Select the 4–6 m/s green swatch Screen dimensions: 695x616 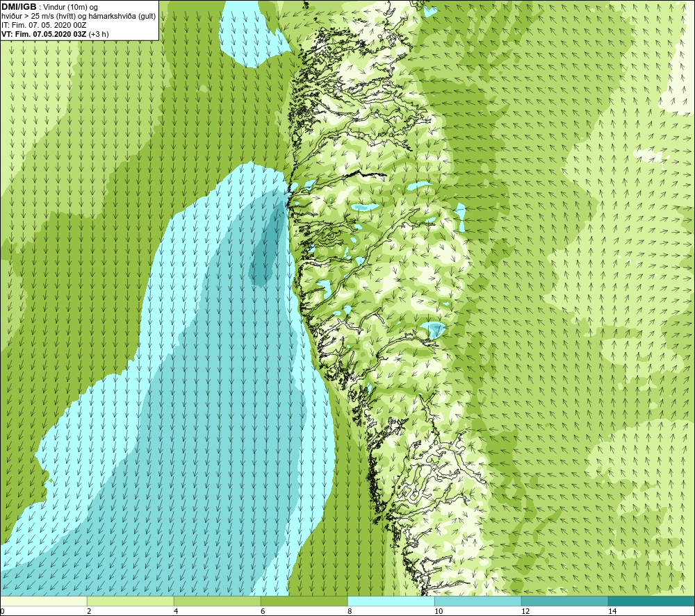coord(217,601)
